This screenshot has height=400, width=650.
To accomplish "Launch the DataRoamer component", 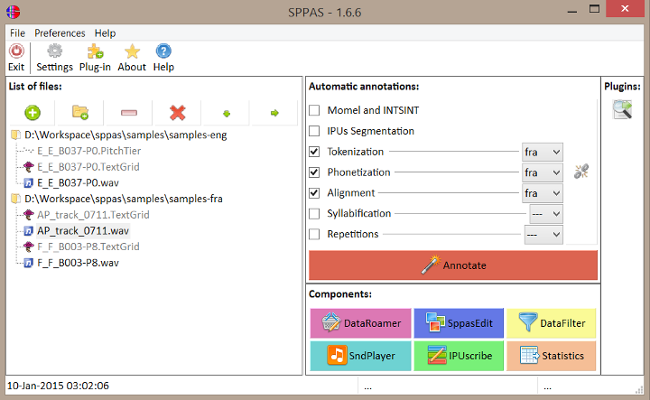I will pyautogui.click(x=361, y=323).
